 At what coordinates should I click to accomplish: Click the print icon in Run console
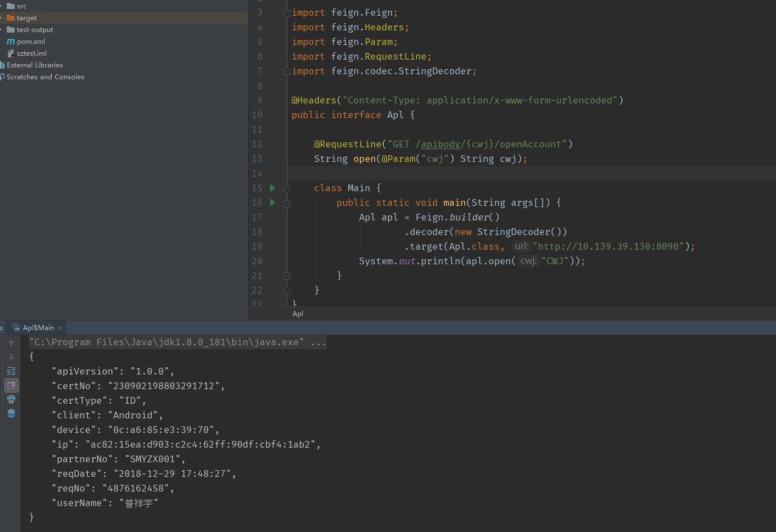point(11,399)
